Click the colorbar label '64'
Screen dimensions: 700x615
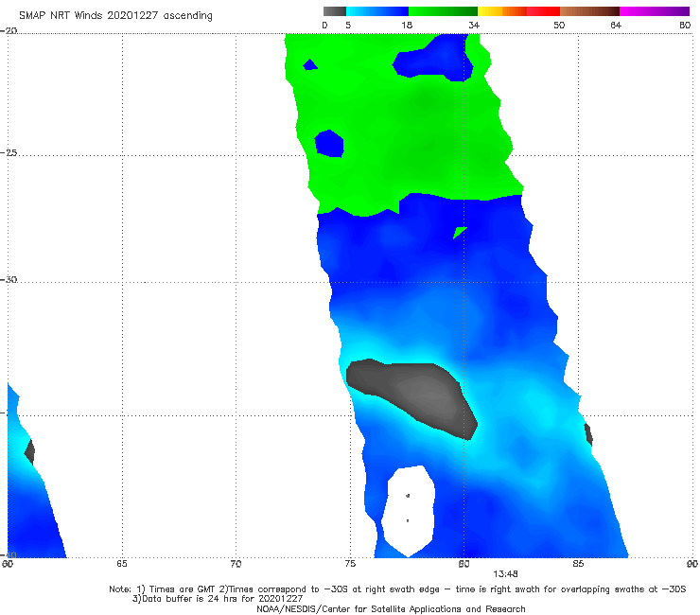(616, 25)
